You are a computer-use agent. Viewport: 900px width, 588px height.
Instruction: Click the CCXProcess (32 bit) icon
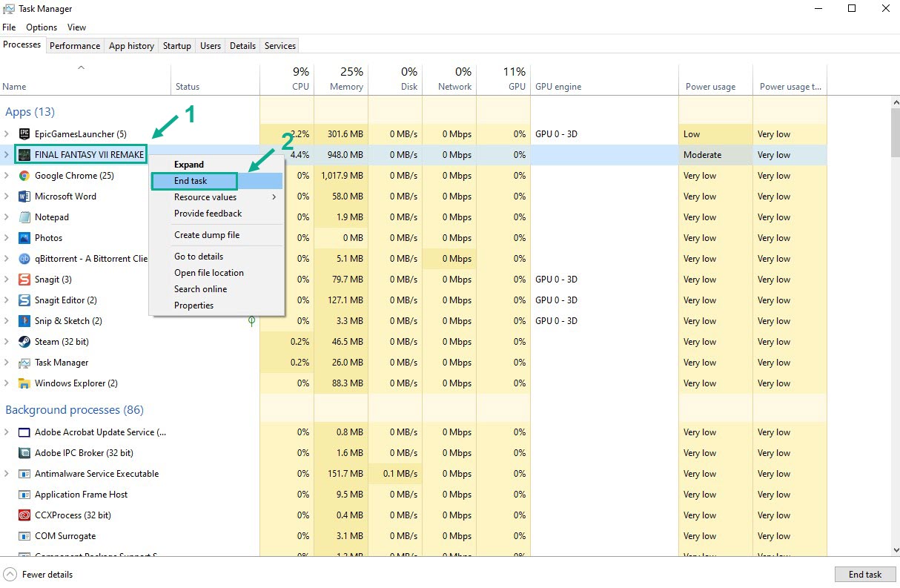[24, 515]
